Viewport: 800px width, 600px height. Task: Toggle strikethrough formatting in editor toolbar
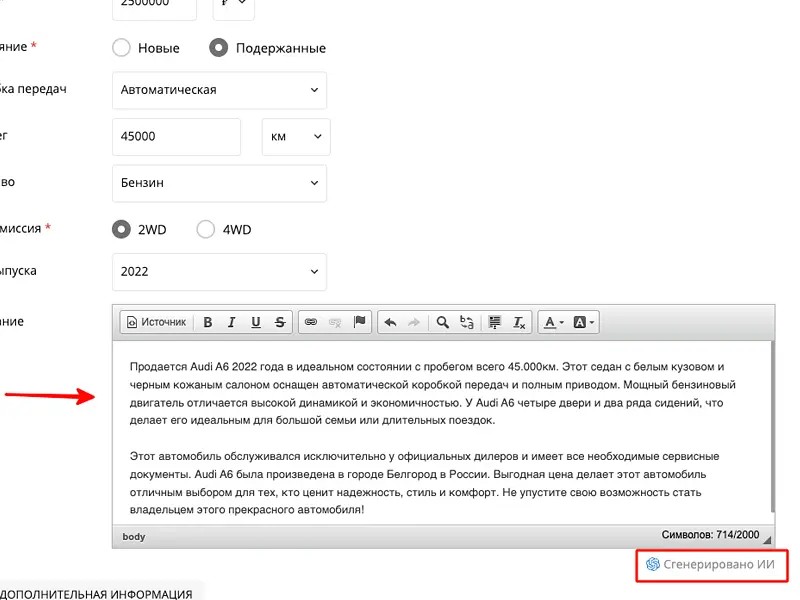tap(280, 322)
